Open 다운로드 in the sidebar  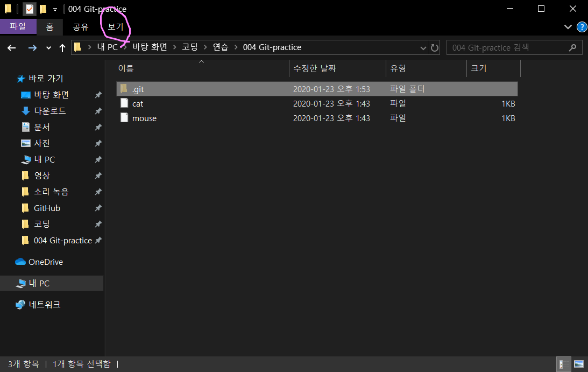pos(50,111)
